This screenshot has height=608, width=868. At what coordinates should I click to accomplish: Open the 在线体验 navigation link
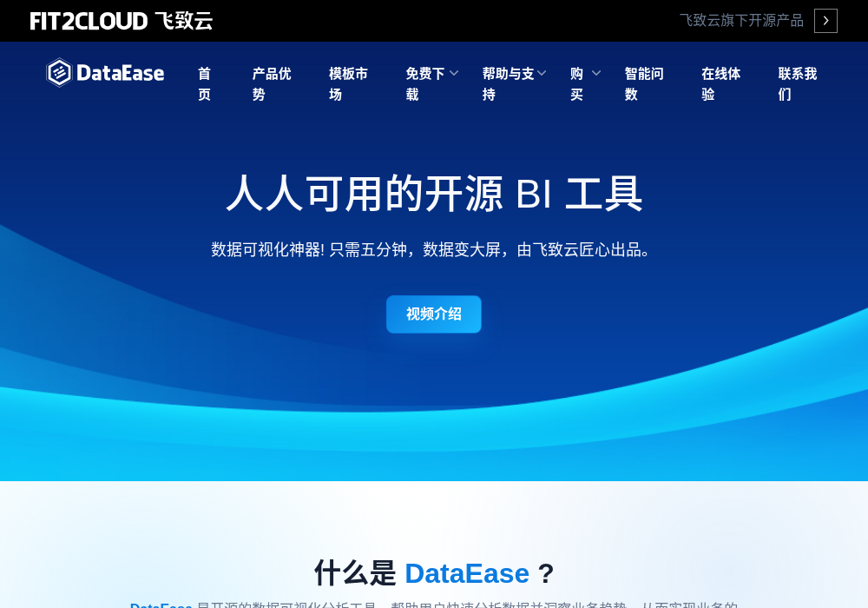720,83
